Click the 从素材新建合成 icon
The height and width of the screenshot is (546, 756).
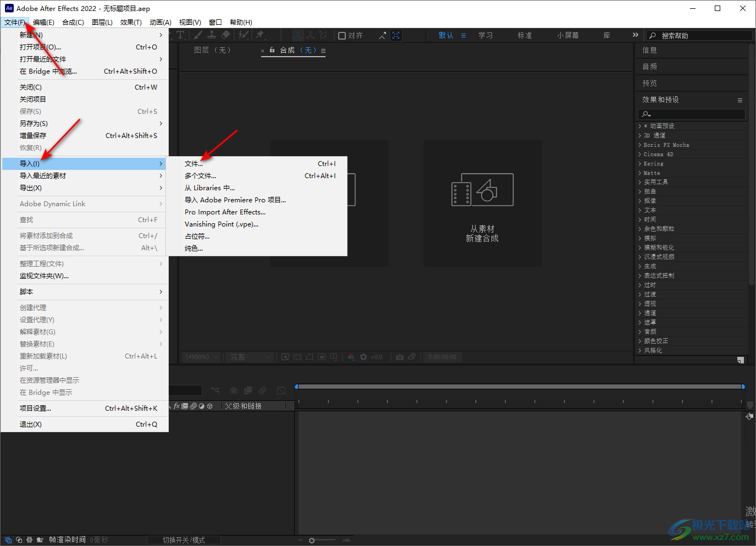pyautogui.click(x=482, y=190)
